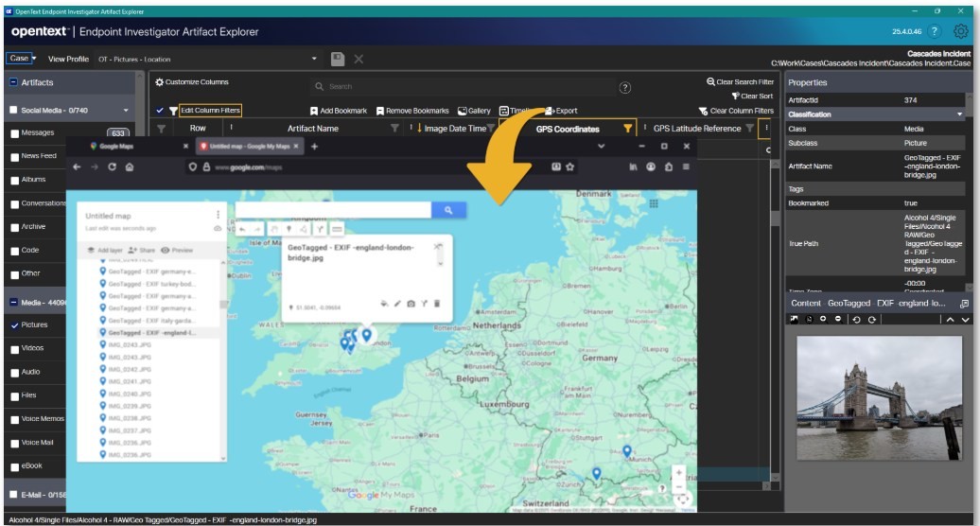Click Clear Search Filter
Screen dimensions: 980x526
[740, 82]
